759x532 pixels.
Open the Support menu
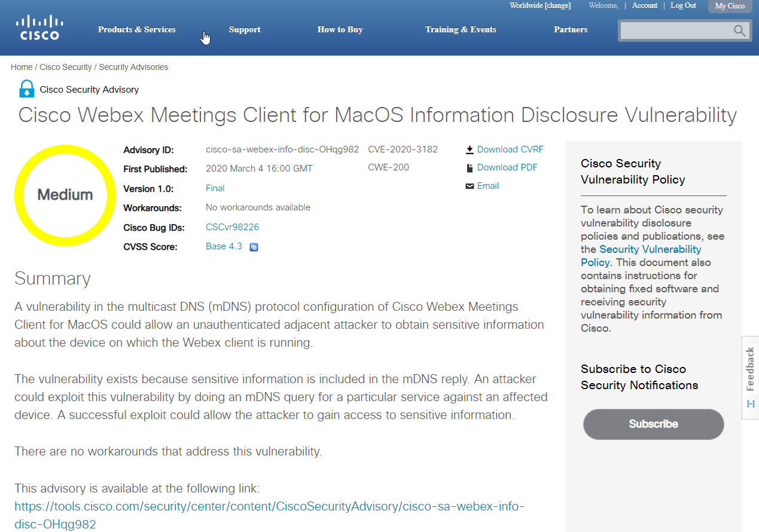click(x=245, y=29)
